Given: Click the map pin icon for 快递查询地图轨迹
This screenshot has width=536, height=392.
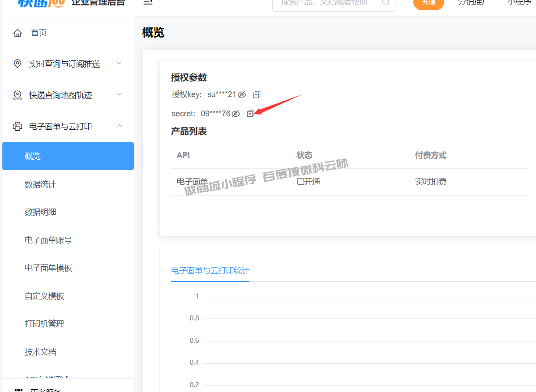Looking at the screenshot, I should [x=17, y=95].
